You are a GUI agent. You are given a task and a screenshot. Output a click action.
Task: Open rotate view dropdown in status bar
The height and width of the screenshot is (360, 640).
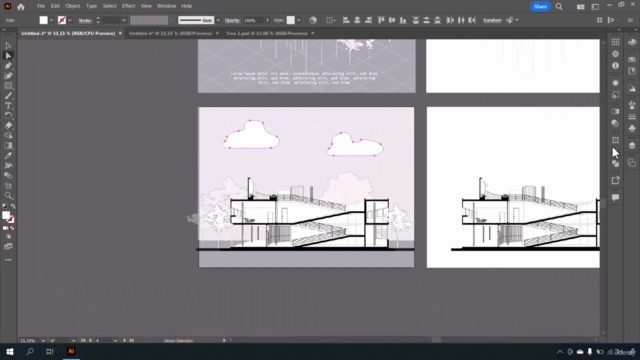pyautogui.click(x=73, y=340)
